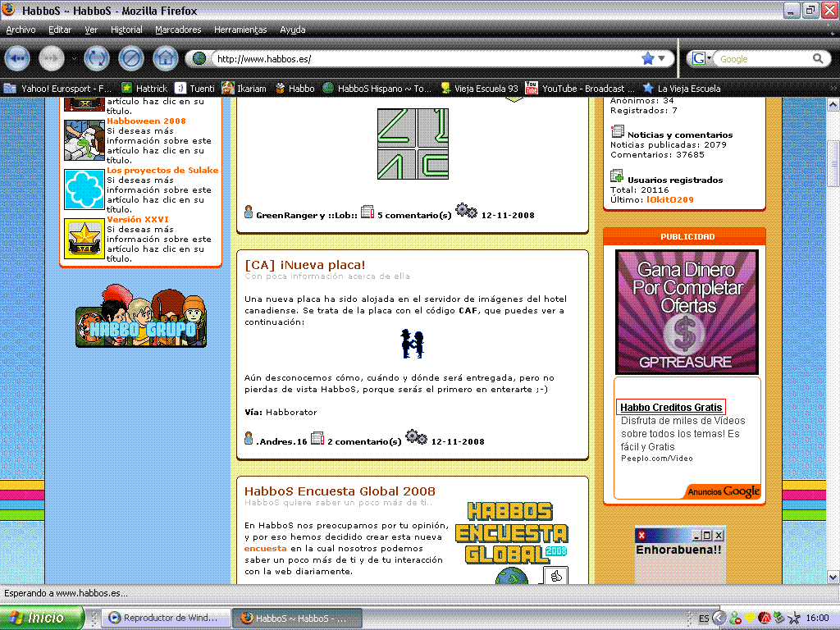Viewport: 840px width, 630px height.
Task: Click the Back navigation arrow button
Action: 18,58
